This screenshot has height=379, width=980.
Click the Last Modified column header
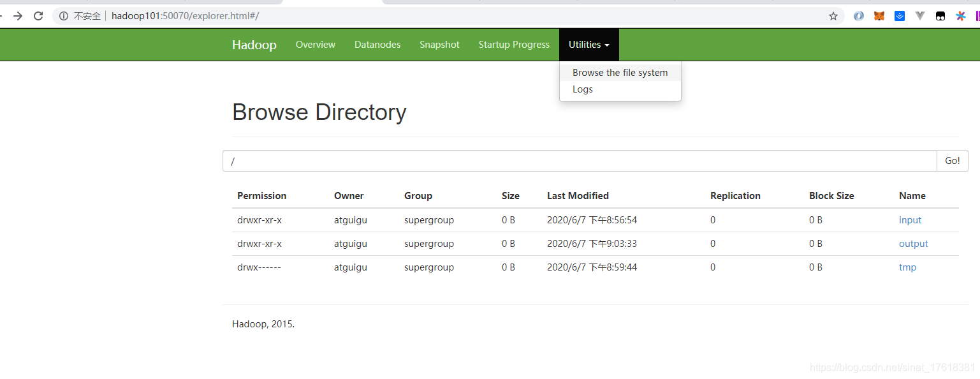(578, 196)
